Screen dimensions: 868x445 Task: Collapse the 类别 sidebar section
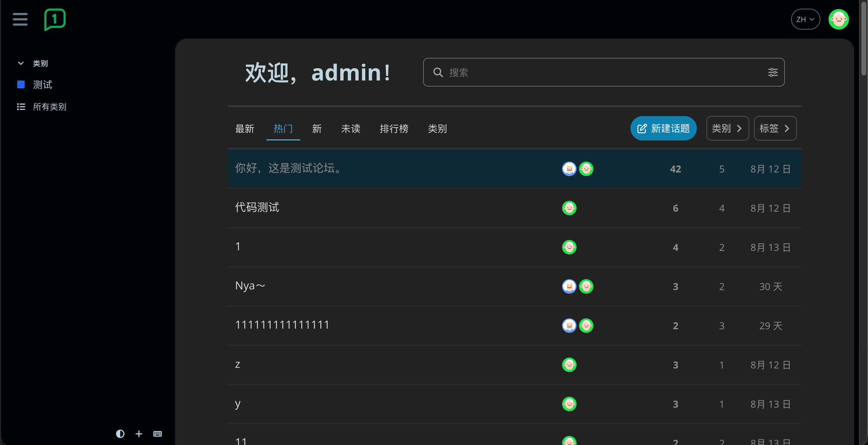[x=32, y=63]
